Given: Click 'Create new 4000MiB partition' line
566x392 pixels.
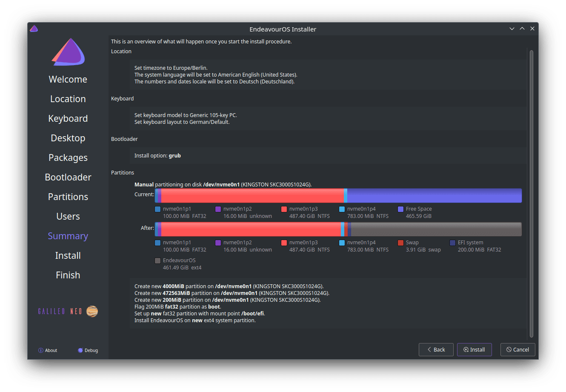Looking at the screenshot, I should (x=229, y=286).
